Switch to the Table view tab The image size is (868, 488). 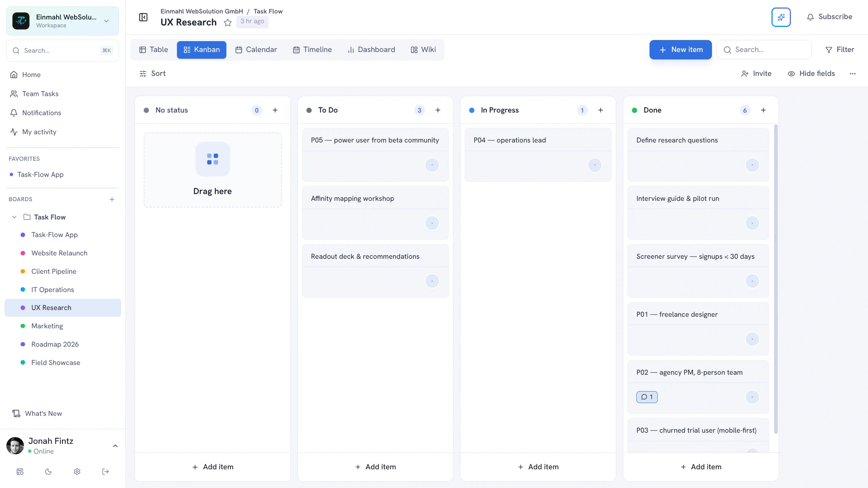153,50
